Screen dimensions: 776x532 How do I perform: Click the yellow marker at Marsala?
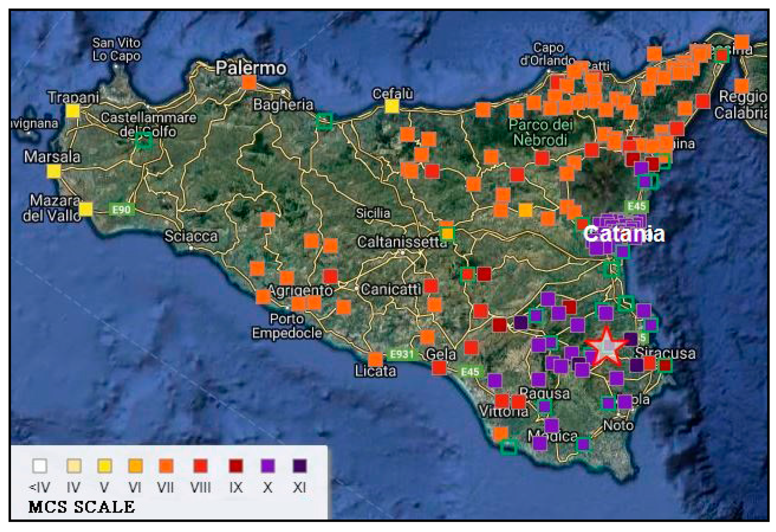click(x=54, y=171)
